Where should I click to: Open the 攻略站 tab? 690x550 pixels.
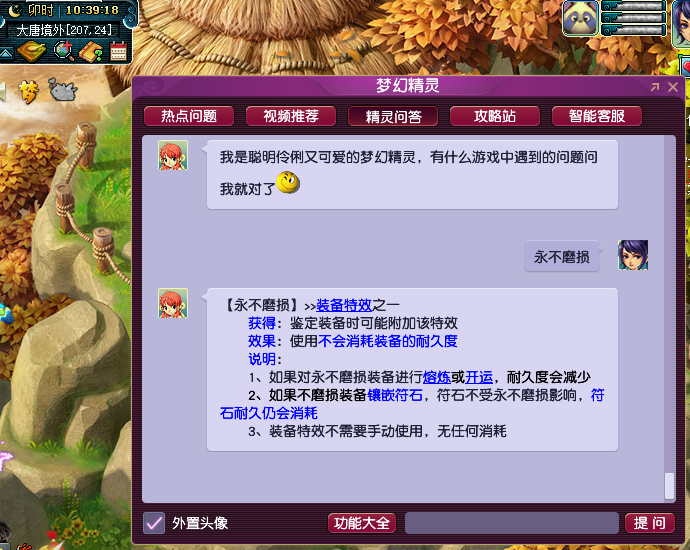495,116
